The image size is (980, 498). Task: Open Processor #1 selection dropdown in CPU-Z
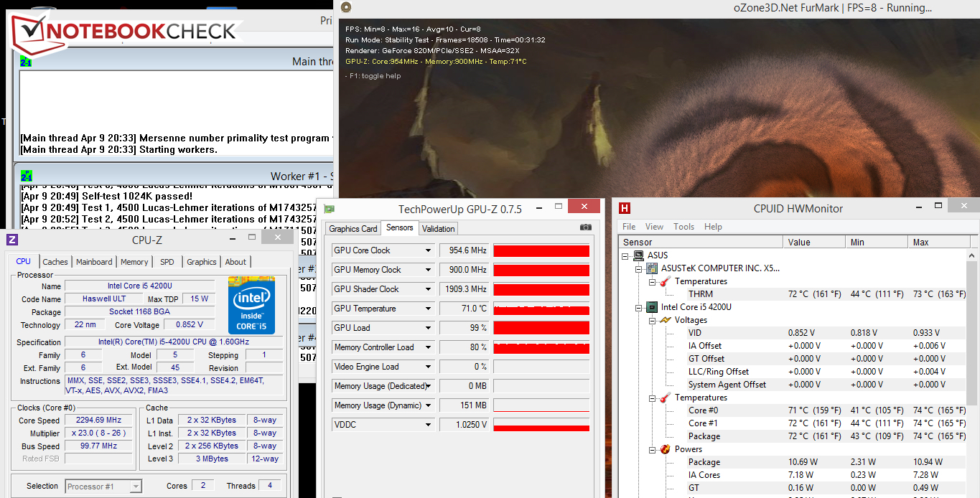(136, 487)
